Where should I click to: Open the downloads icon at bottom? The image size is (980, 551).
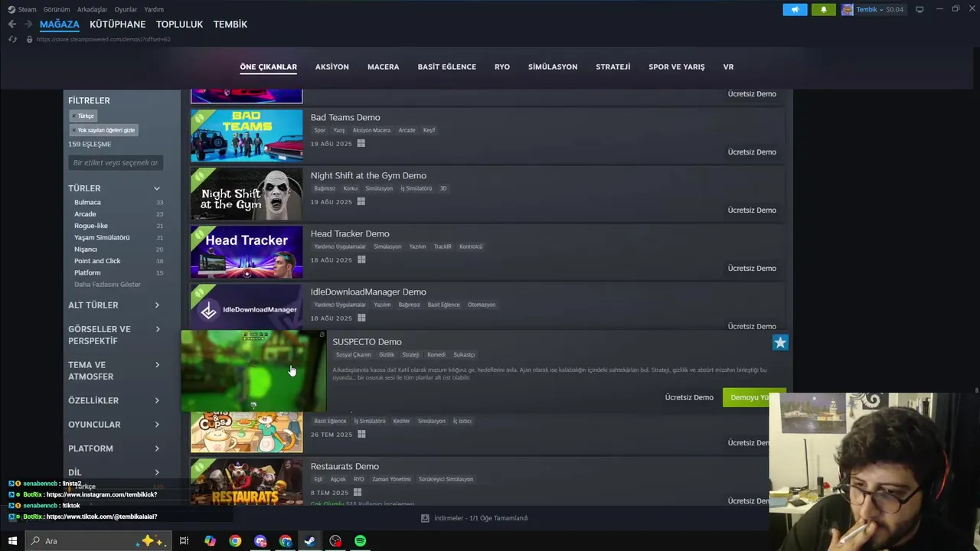coord(425,518)
